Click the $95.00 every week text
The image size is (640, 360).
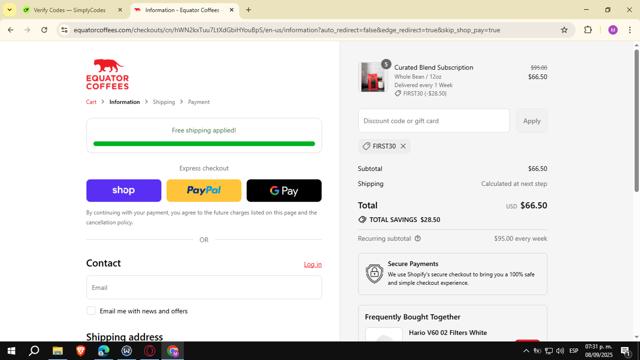520,238
